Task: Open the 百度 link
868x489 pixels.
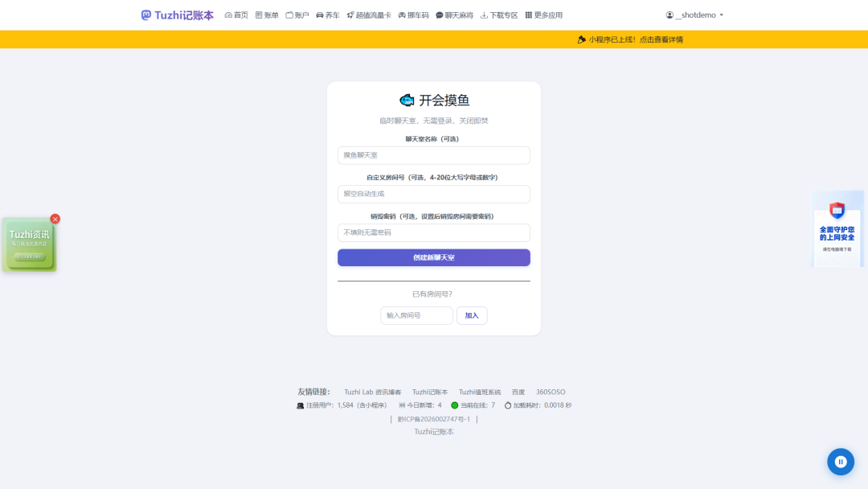Action: [518, 392]
